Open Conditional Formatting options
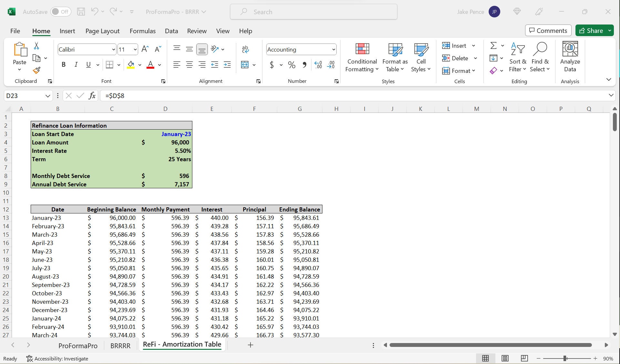The height and width of the screenshot is (364, 620). point(361,57)
